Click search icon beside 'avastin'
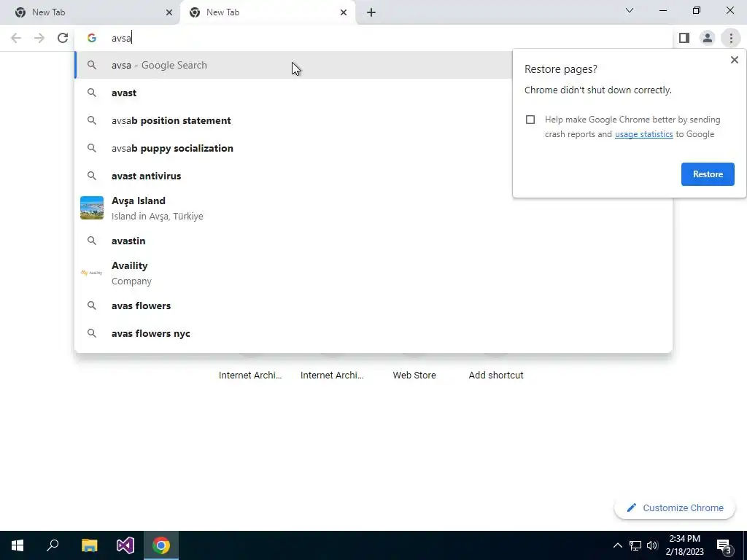Image resolution: width=747 pixels, height=560 pixels. [x=92, y=241]
